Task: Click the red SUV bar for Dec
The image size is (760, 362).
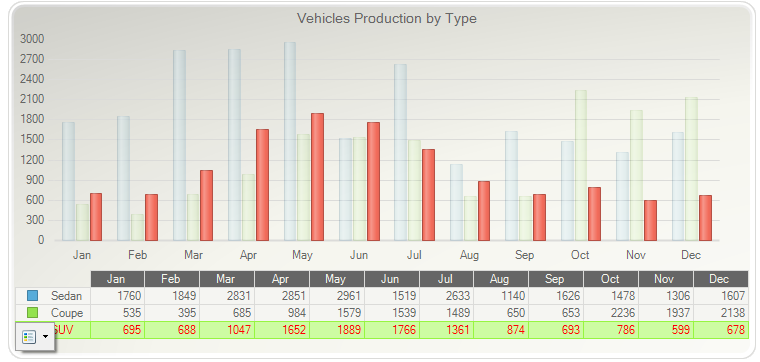Action: [x=705, y=218]
